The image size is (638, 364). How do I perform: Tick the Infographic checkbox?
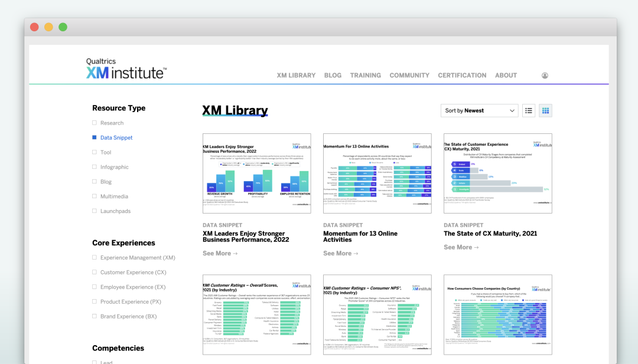click(95, 166)
